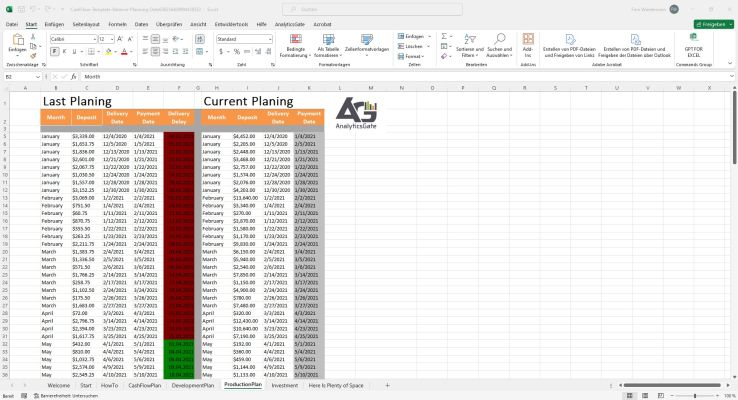Screen dimensions: 738x400
Task: Open the Add-Ins icon
Action: 528,40
